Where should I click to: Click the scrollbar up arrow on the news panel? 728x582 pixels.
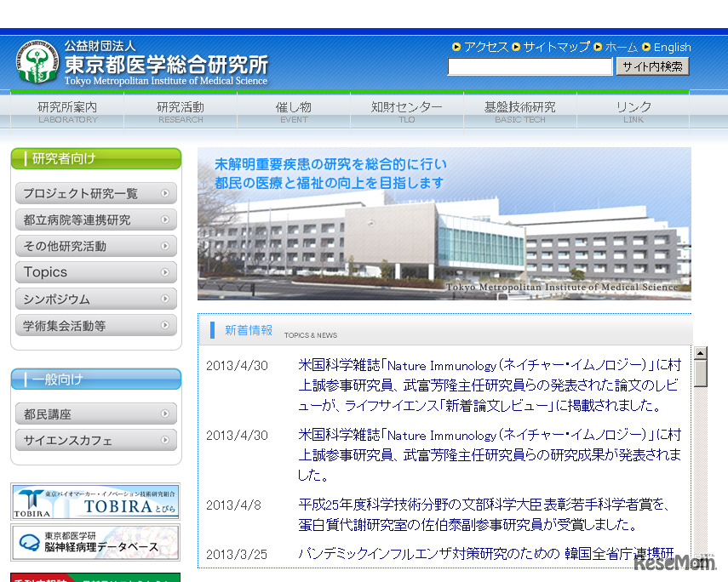point(702,351)
